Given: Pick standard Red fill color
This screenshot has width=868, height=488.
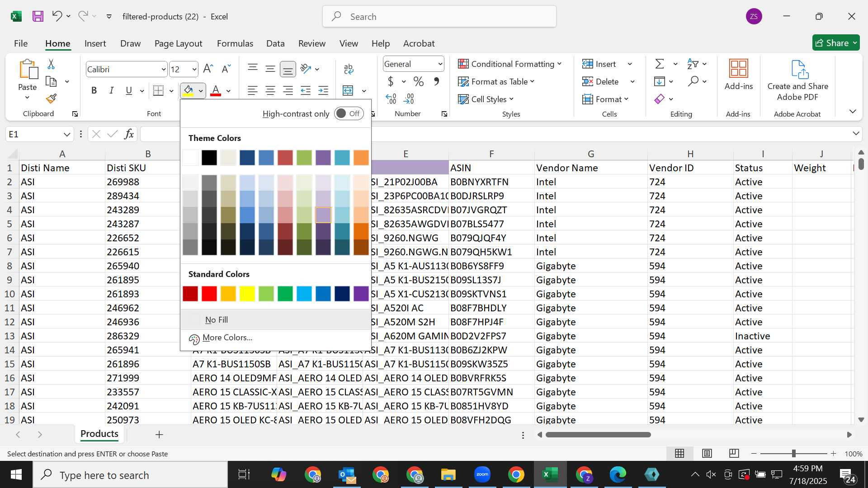Looking at the screenshot, I should pyautogui.click(x=209, y=294).
